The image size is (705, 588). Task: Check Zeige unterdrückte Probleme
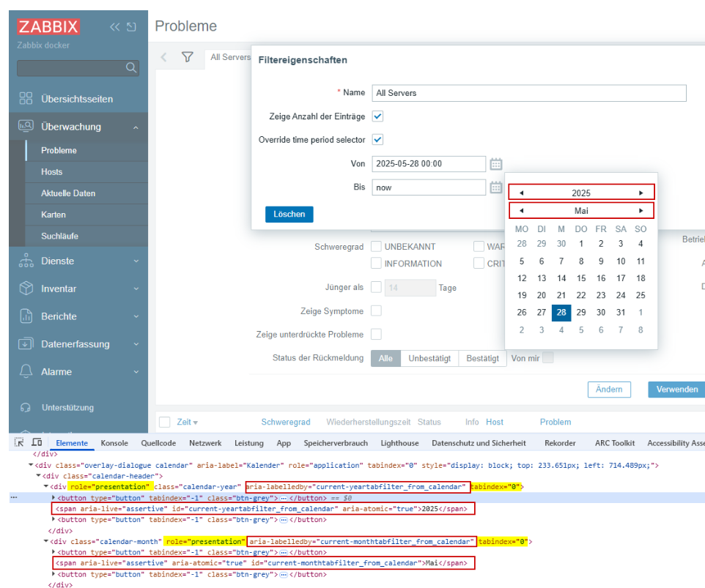click(377, 334)
